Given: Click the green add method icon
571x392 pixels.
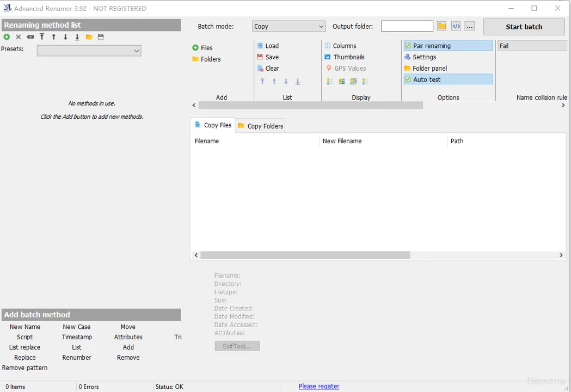Looking at the screenshot, I should 7,37.
